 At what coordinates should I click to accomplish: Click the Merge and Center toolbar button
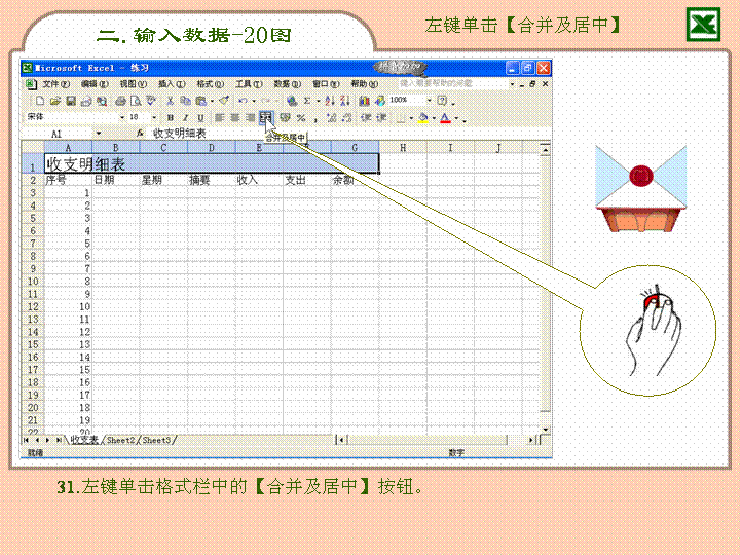[265, 117]
